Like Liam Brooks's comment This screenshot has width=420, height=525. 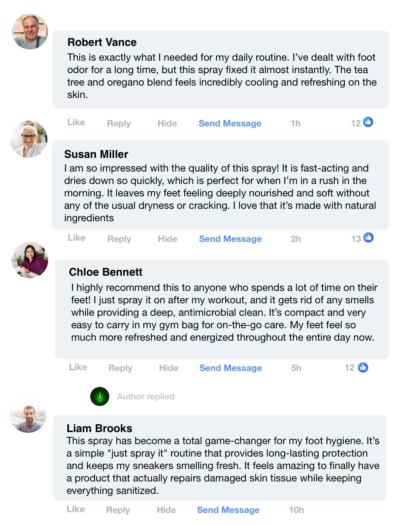coord(75,509)
